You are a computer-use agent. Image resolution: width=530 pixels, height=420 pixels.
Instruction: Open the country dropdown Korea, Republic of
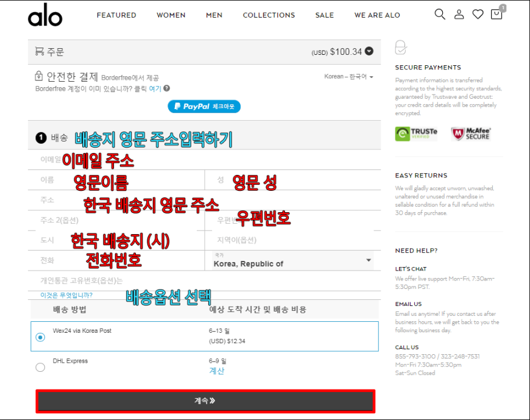(x=292, y=260)
